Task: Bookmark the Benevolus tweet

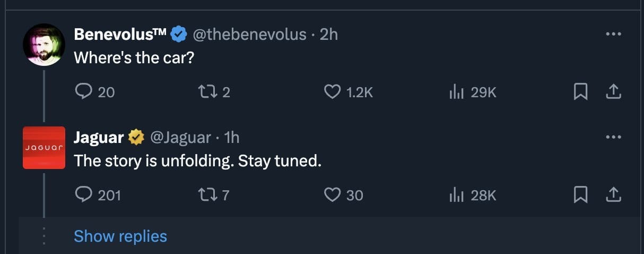Action: point(581,92)
